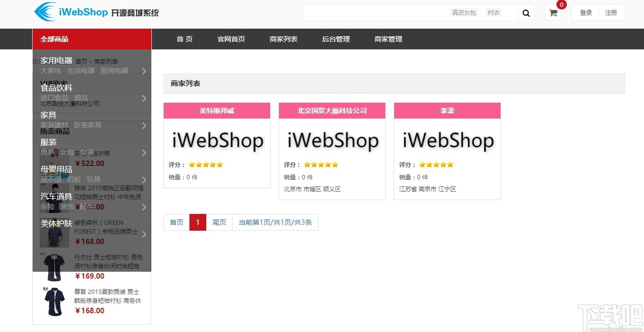Image resolution: width=644 pixels, height=332 pixels.
Task: Open the 后台管理 menu item
Action: coord(335,39)
